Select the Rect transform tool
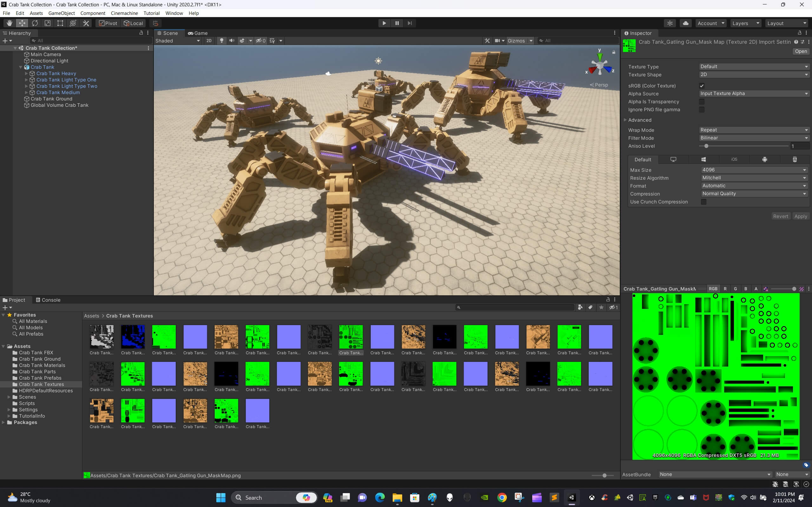The height and width of the screenshot is (507, 812). pyautogui.click(x=60, y=23)
